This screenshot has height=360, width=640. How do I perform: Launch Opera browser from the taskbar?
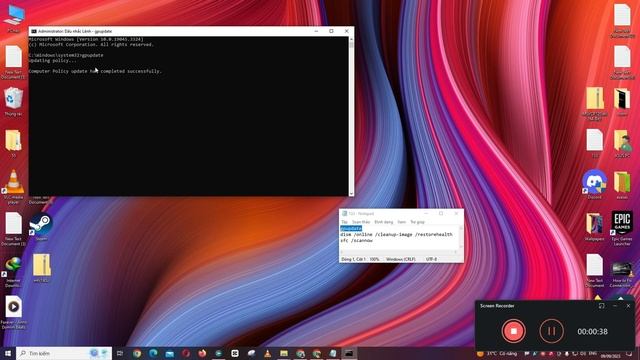pos(186,353)
